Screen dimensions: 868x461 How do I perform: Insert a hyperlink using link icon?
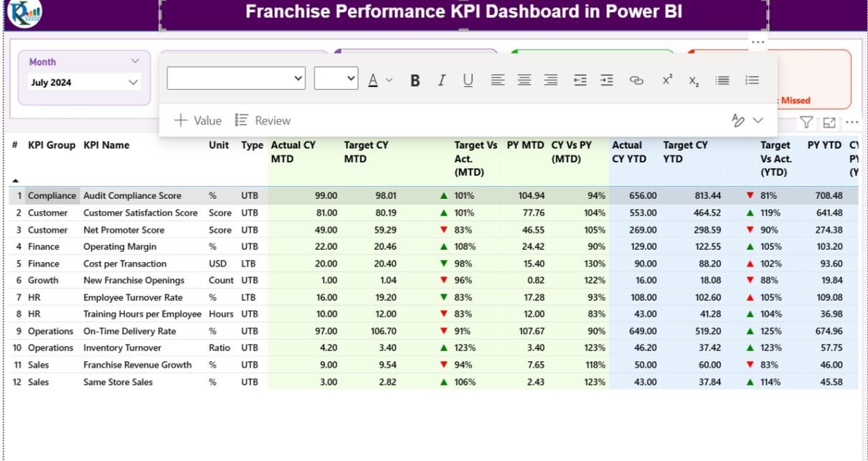point(636,80)
